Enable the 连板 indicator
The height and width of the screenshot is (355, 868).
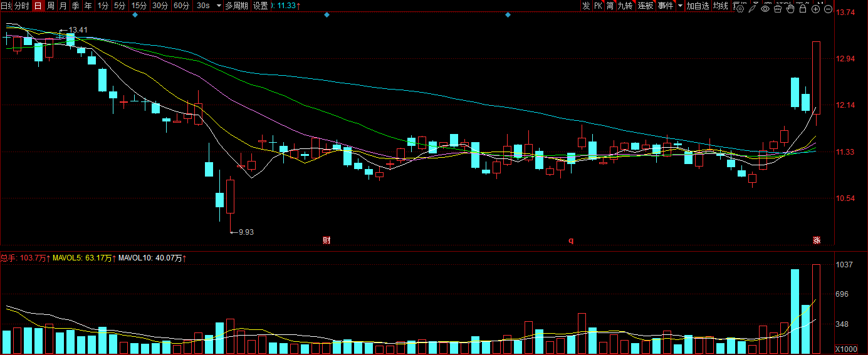[646, 6]
